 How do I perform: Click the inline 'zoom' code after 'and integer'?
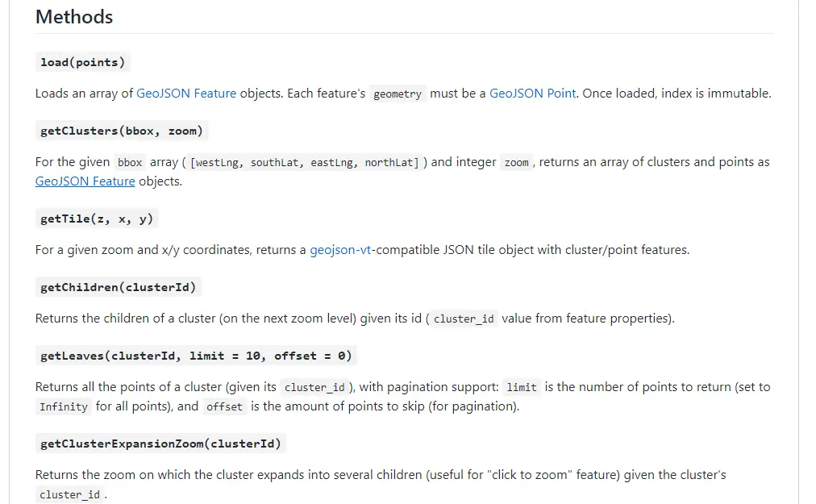(516, 163)
